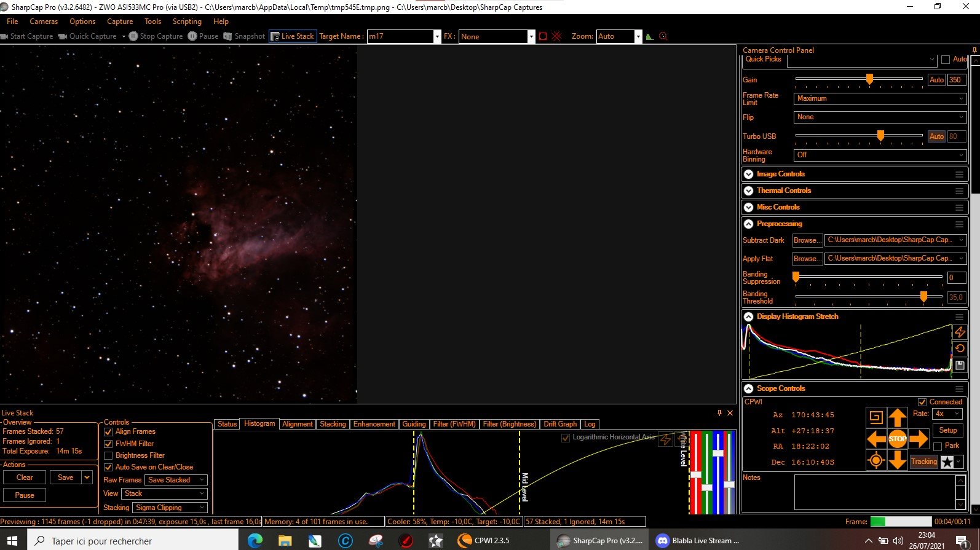Click the Save button in Live Stack Actions
This screenshot has width=980, height=550.
coord(66,477)
